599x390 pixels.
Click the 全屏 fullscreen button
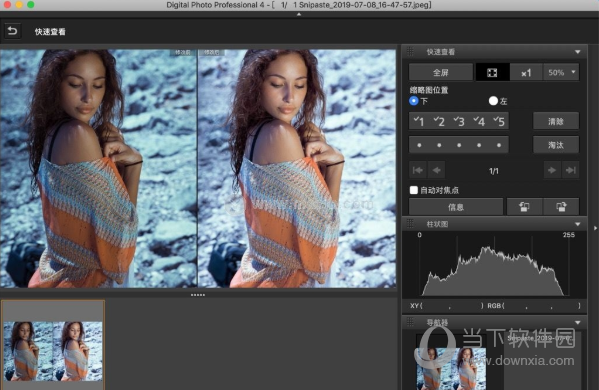tap(440, 72)
